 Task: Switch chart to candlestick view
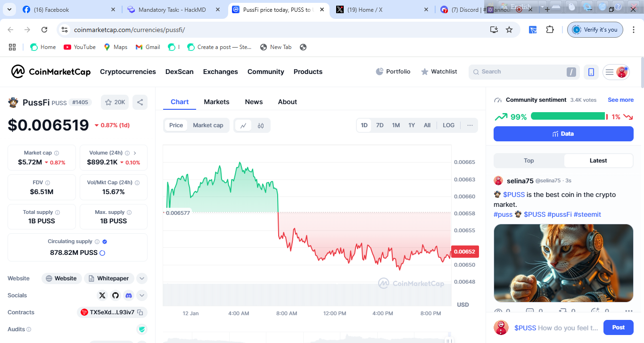(261, 125)
